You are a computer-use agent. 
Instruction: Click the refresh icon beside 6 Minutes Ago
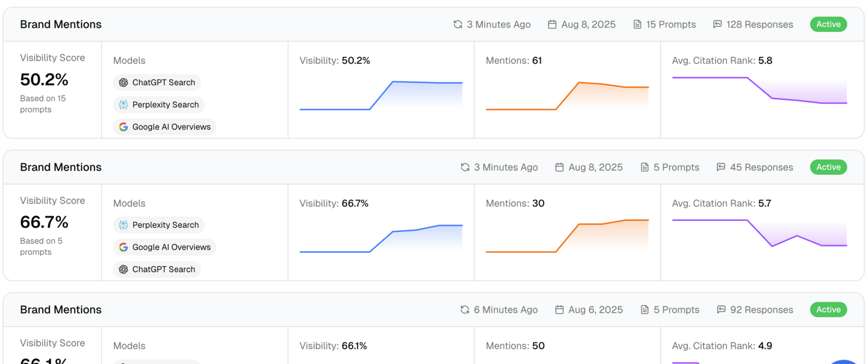pos(465,310)
